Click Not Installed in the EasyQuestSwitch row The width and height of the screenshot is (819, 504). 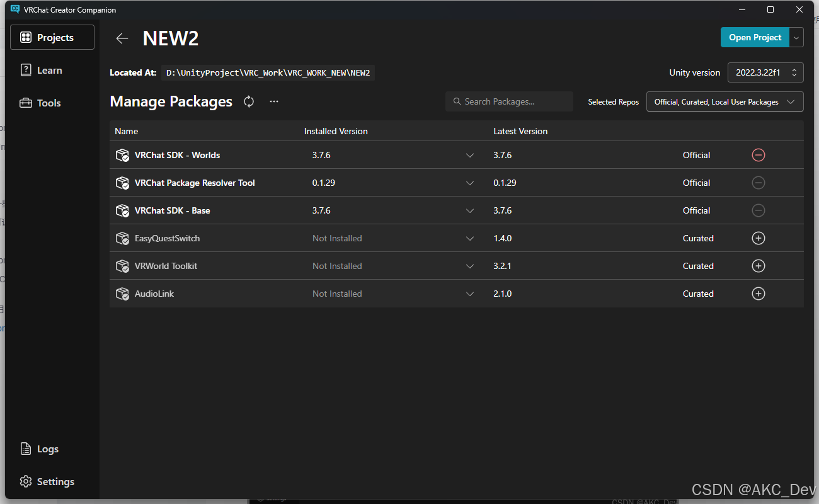(x=337, y=238)
